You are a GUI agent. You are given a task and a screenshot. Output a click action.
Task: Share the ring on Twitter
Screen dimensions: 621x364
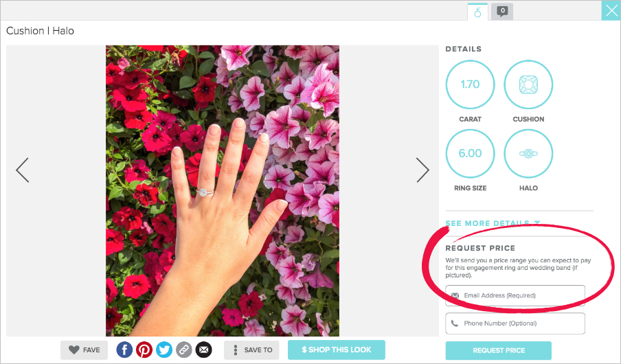coord(164,350)
